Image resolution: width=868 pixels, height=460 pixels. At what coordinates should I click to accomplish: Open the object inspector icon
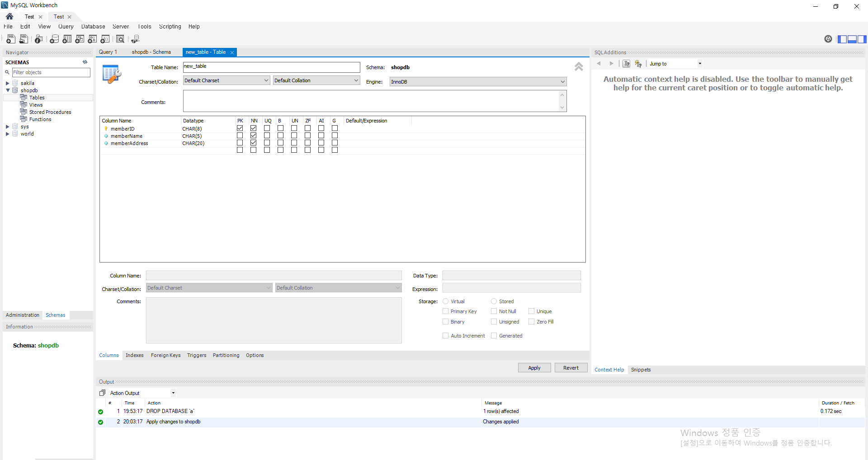click(x=39, y=39)
